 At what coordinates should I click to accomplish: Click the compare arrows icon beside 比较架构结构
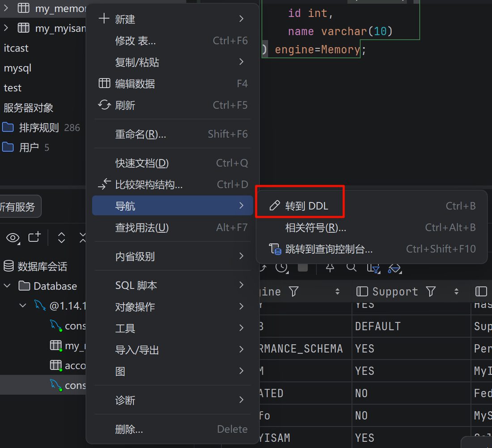tap(105, 184)
